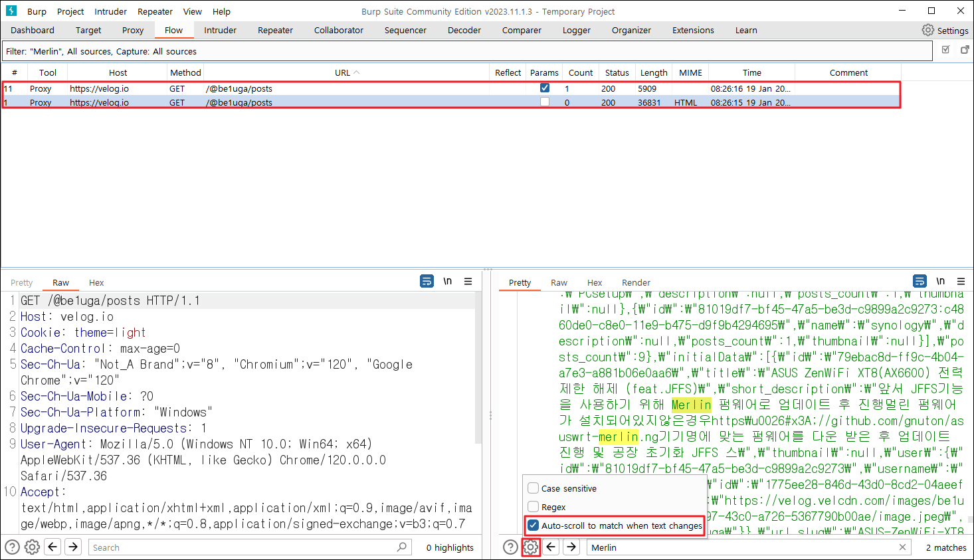This screenshot has height=560, width=974.
Task: Open the Settings gear in top bar
Action: click(945, 31)
